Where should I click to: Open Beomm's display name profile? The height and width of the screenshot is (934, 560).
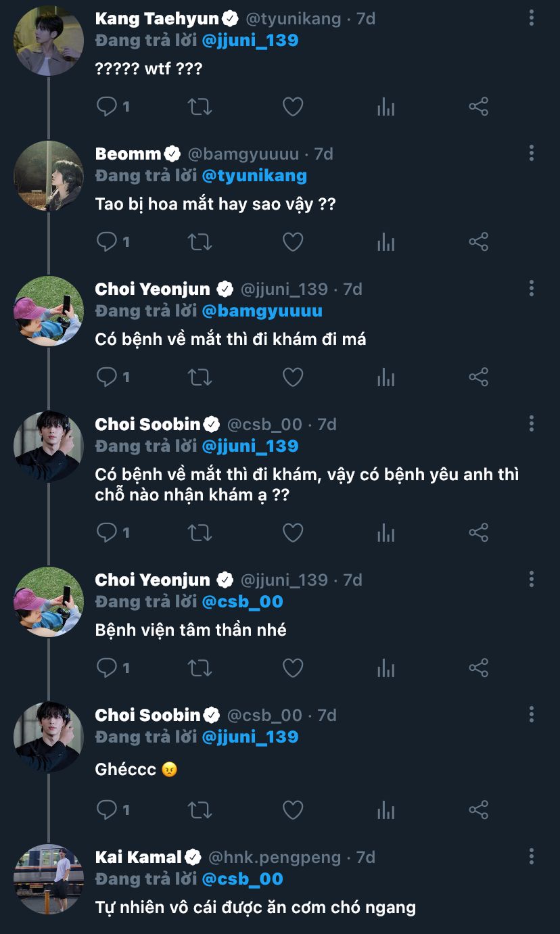[x=129, y=154]
